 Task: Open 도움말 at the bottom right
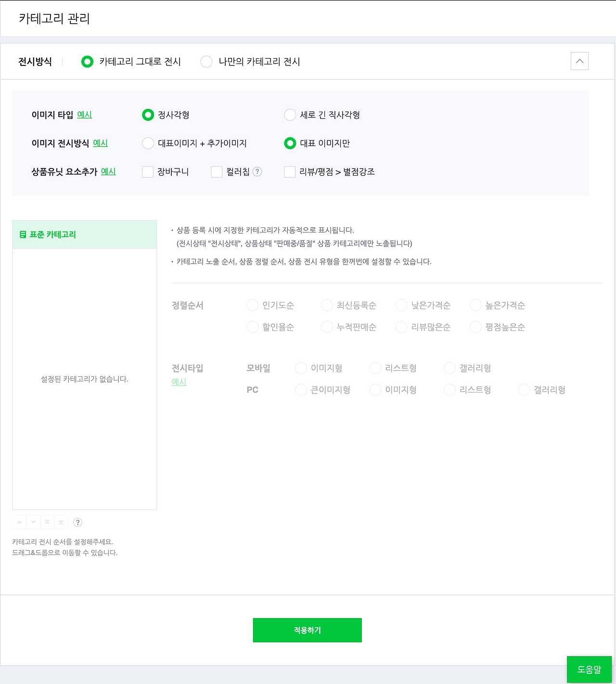pyautogui.click(x=589, y=670)
